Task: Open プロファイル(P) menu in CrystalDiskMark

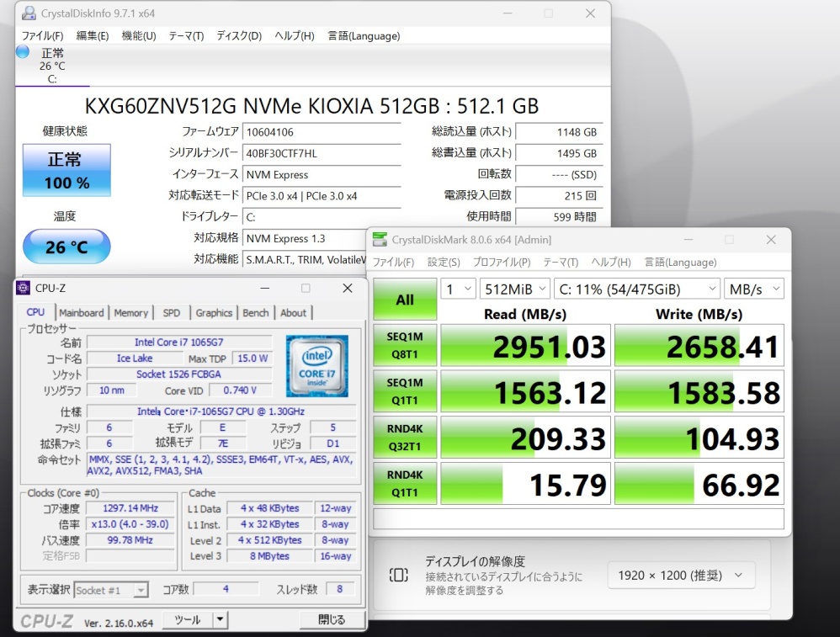Action: tap(502, 262)
